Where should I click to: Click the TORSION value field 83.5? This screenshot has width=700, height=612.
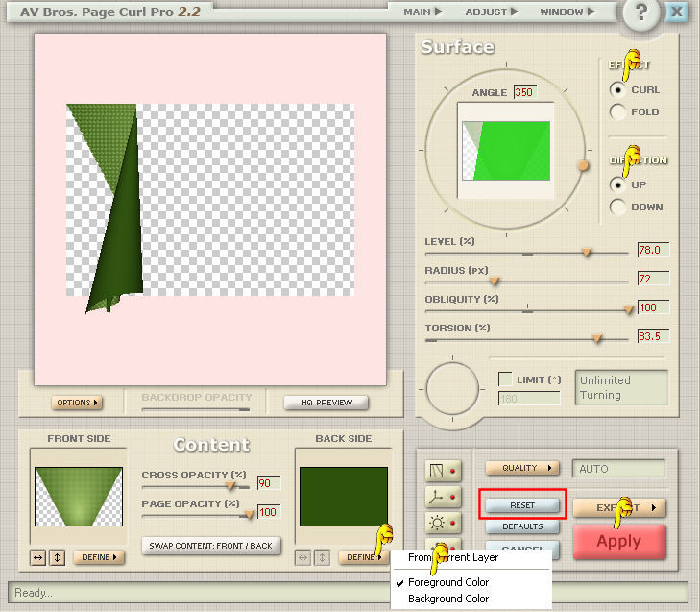click(x=653, y=336)
